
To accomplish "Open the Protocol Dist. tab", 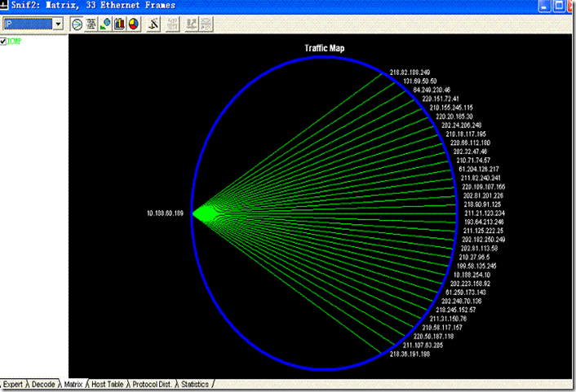I will (153, 383).
